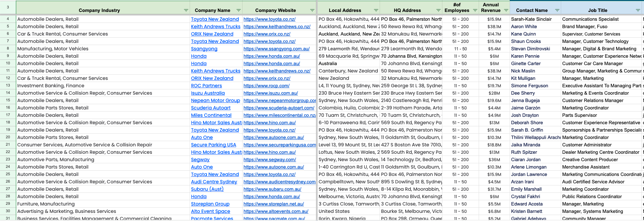Open the Audi Centre Sydney link
644x221 pixels.
point(214,182)
